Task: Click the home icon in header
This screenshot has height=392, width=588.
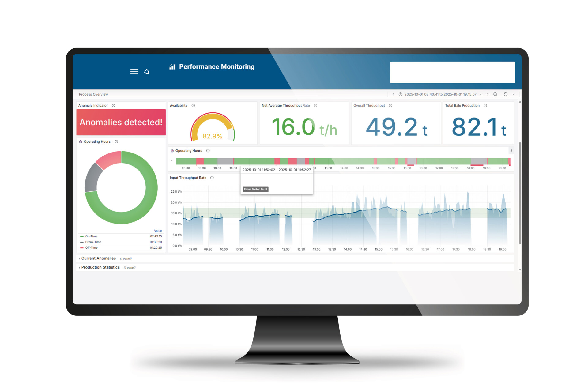Action: click(147, 71)
